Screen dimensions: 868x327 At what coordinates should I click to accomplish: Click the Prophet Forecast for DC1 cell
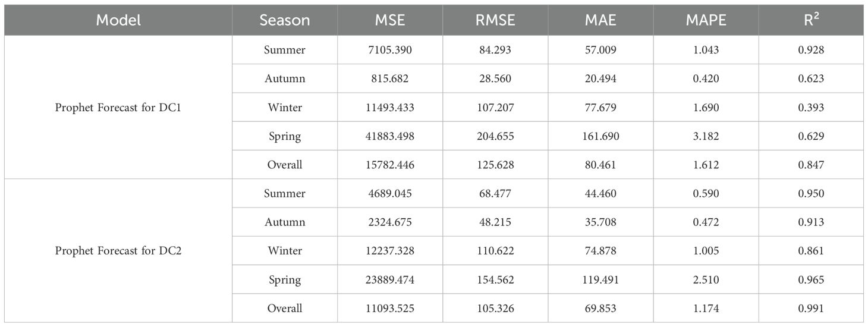point(118,108)
